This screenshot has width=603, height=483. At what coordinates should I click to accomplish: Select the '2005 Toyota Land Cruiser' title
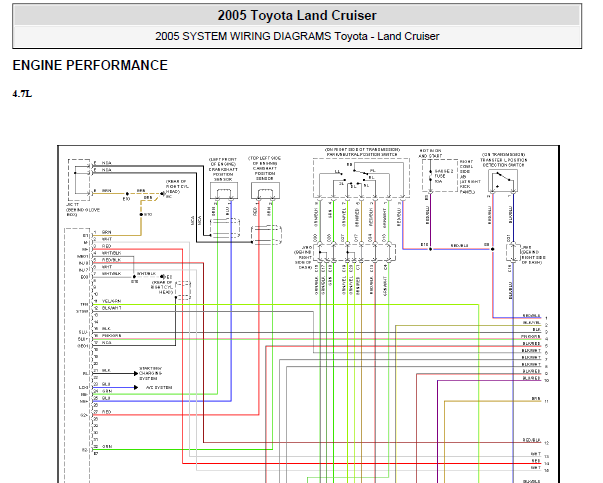(297, 15)
